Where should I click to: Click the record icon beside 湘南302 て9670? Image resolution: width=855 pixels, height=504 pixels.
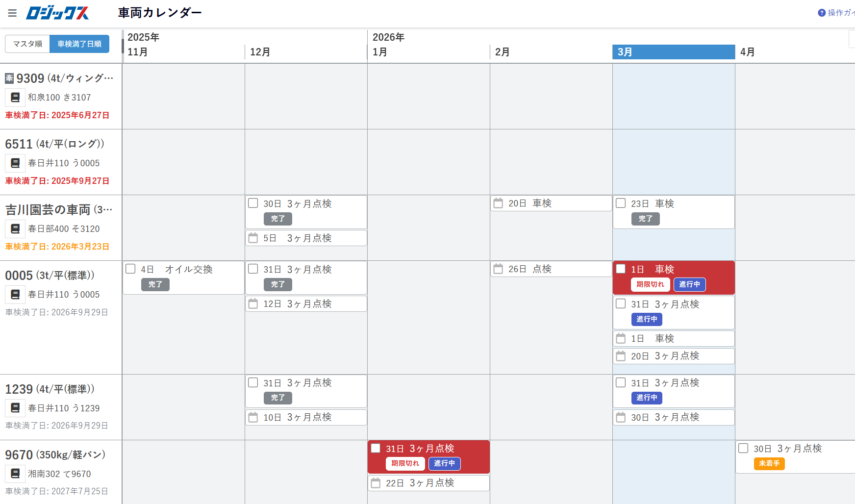[15, 474]
